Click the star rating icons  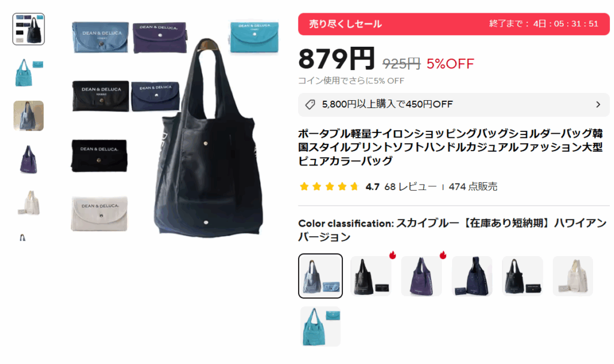[x=329, y=187]
